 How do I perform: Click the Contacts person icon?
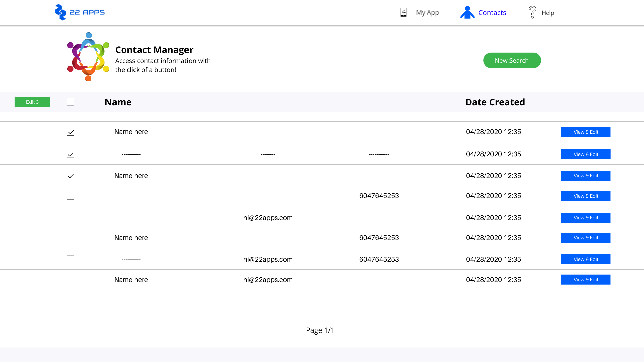(x=467, y=12)
